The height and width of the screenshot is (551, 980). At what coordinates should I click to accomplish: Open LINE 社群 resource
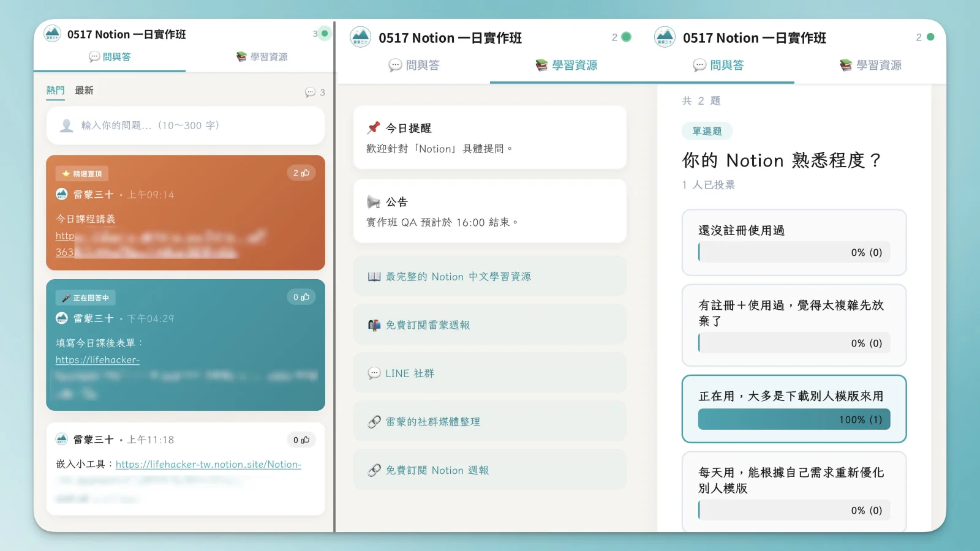(x=490, y=373)
